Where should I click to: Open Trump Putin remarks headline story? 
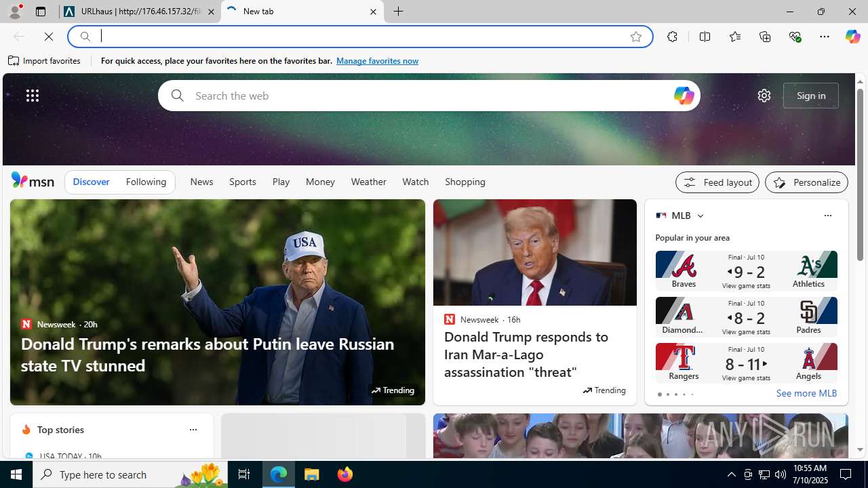click(x=208, y=354)
